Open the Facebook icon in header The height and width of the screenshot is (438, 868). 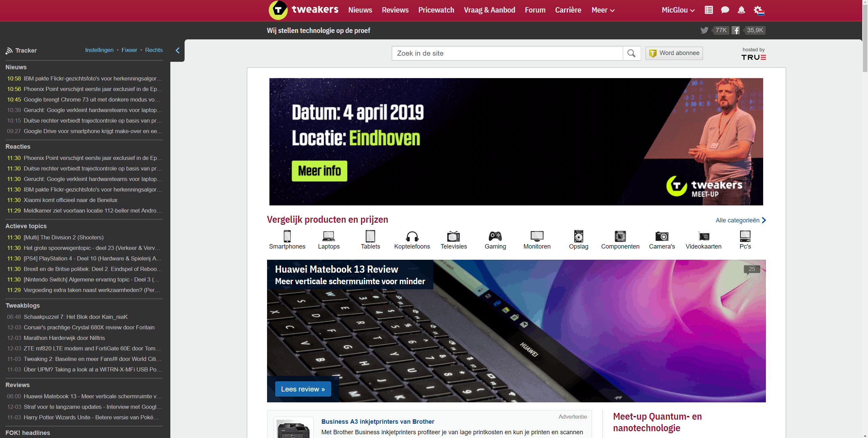pos(736,30)
